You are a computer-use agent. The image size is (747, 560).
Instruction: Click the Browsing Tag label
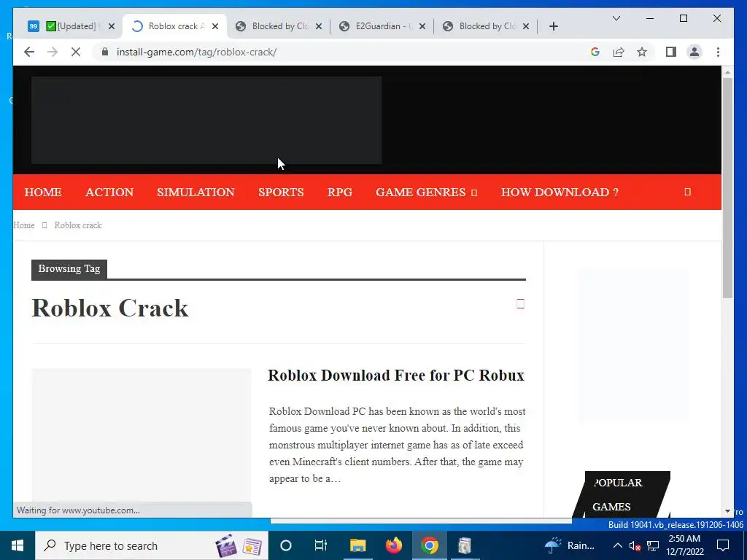(69, 268)
